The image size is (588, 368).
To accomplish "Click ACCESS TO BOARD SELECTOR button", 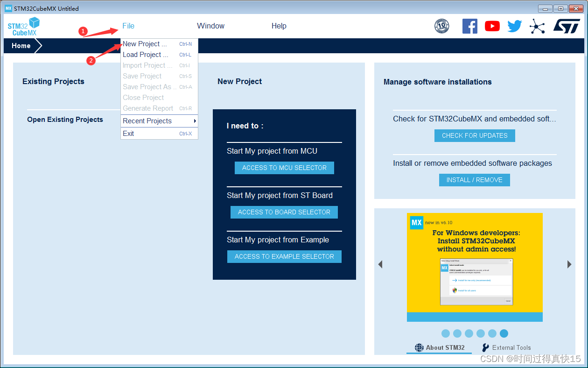I will click(x=284, y=212).
